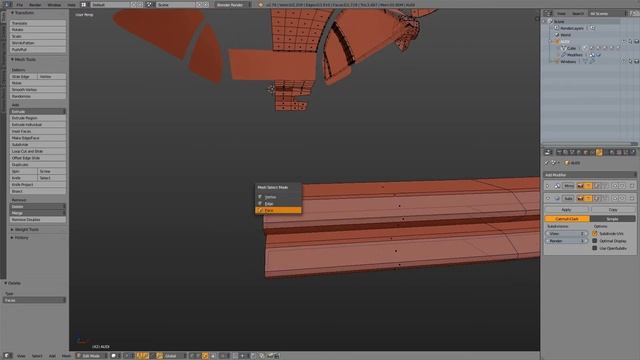Screen dimensions: 640x360
Task: Click the Properties editor type icon
Action: (x=548, y=152)
